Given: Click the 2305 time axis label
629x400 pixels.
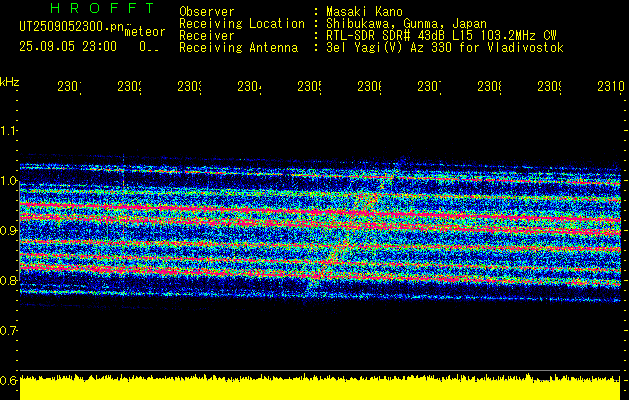Looking at the screenshot, I should pos(309,87).
